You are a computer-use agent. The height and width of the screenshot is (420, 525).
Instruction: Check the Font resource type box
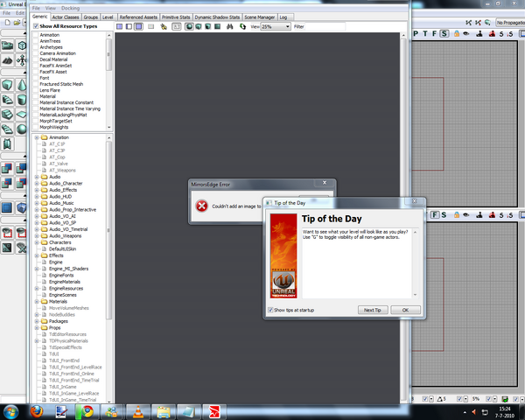36,78
